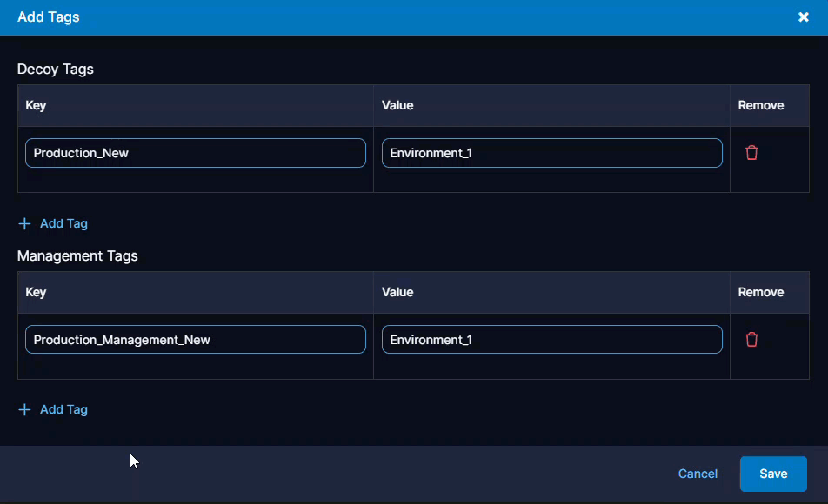Delete the Production_New decoy tag row
This screenshot has height=504, width=828.
tap(751, 153)
